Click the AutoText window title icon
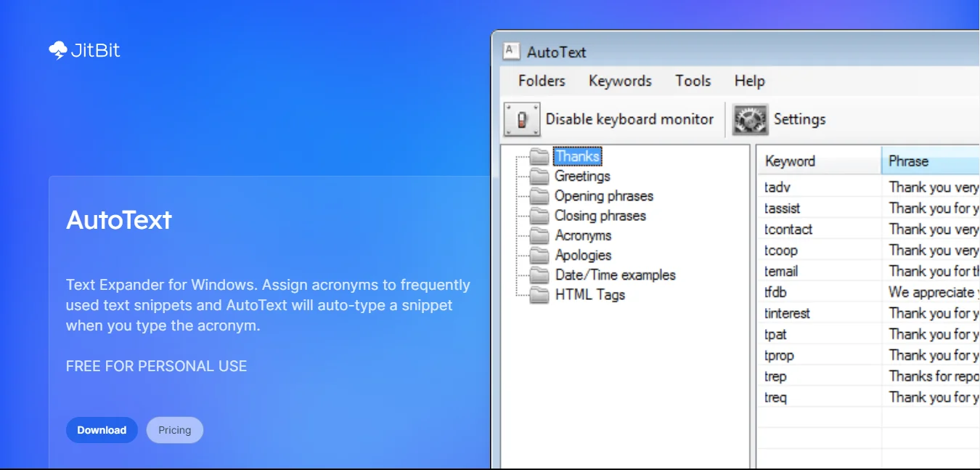The image size is (980, 470). tap(511, 51)
